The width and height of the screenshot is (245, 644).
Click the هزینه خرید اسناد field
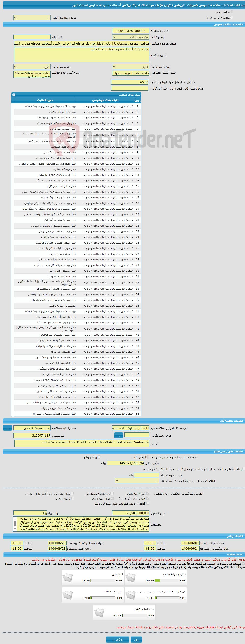click(x=147, y=475)
